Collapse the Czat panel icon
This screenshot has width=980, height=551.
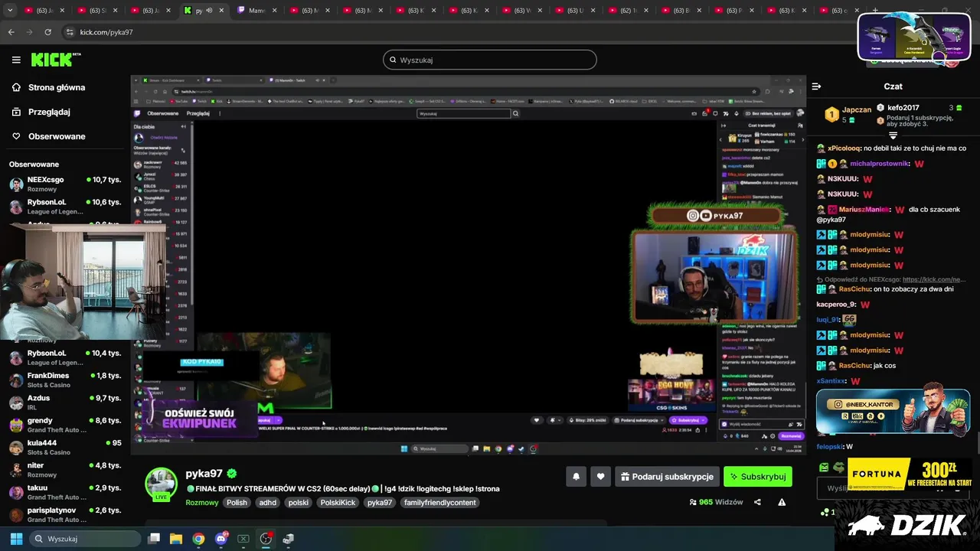click(816, 86)
